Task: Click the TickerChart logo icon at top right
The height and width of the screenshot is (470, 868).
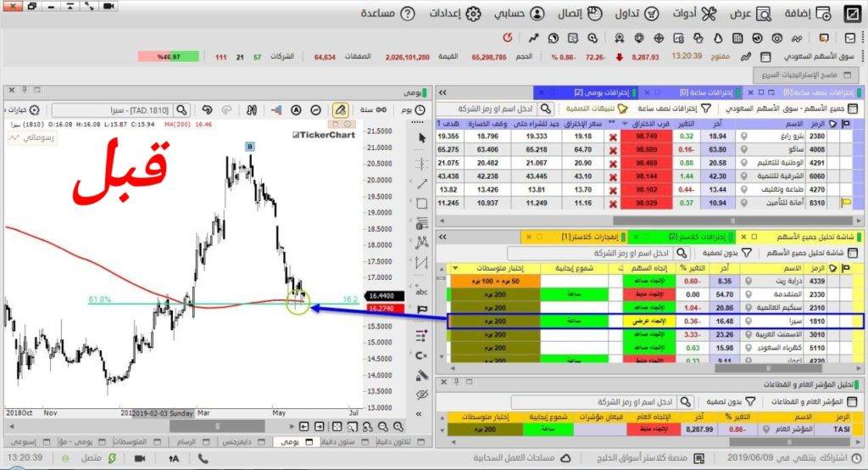Action: coord(853,14)
